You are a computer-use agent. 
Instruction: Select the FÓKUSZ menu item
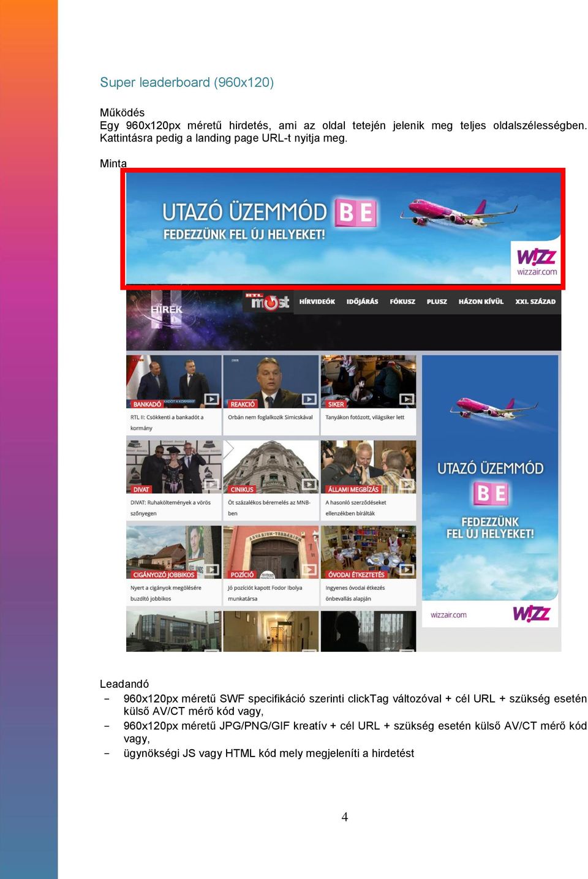pos(402,301)
